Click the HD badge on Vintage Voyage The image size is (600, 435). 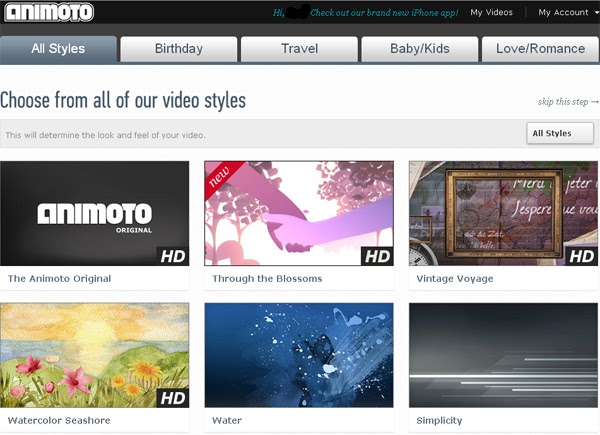click(582, 256)
